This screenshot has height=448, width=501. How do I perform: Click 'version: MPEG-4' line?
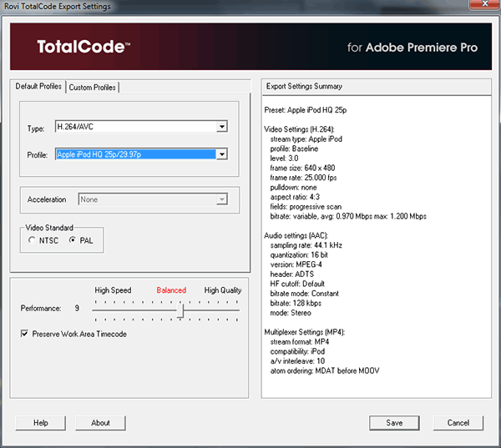click(296, 264)
